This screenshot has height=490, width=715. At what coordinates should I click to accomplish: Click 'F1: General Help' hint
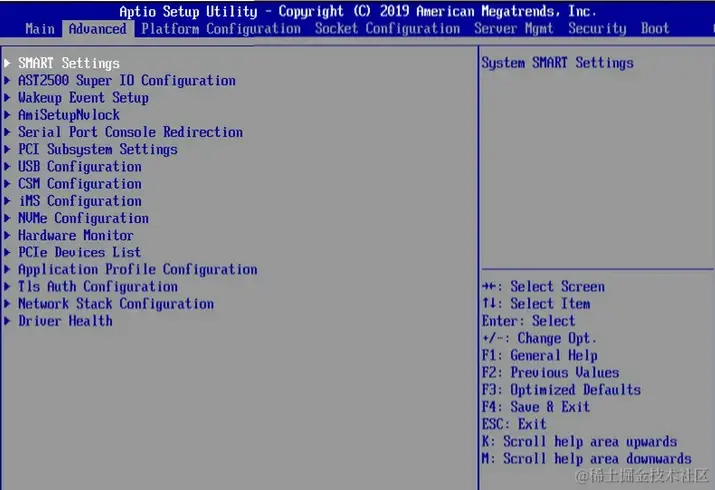(539, 356)
